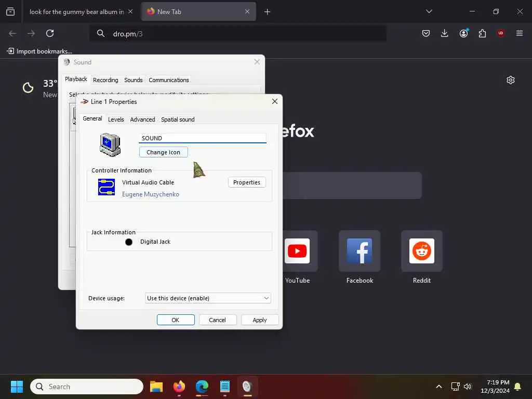Click the Change Icon button
This screenshot has height=399, width=532.
[x=163, y=152]
